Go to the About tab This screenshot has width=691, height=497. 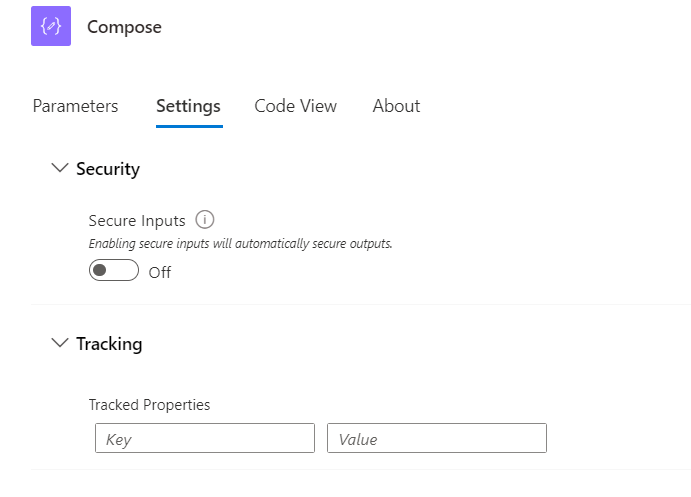point(396,106)
